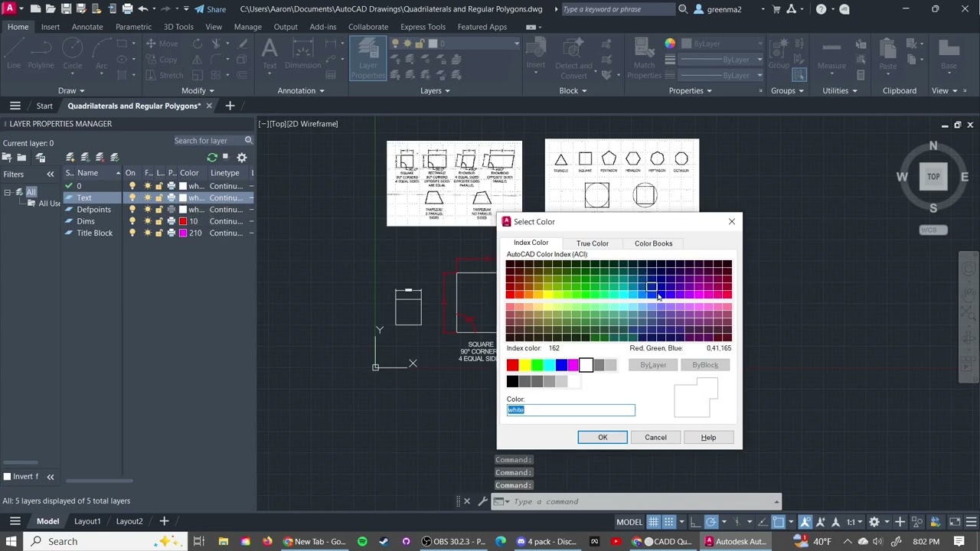Pick the blue standard color swatch
Viewport: 980px width, 551px height.
tap(561, 366)
